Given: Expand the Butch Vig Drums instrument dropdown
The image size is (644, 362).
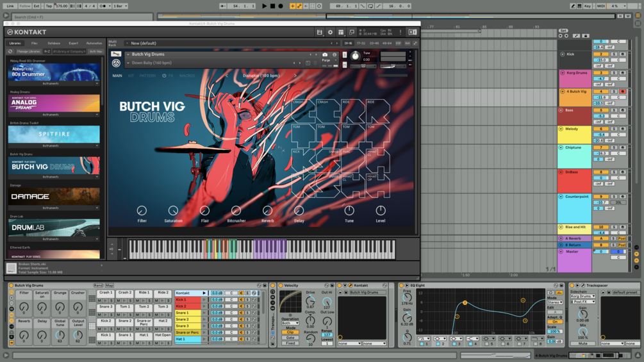Looking at the screenshot, I should click(x=128, y=54).
